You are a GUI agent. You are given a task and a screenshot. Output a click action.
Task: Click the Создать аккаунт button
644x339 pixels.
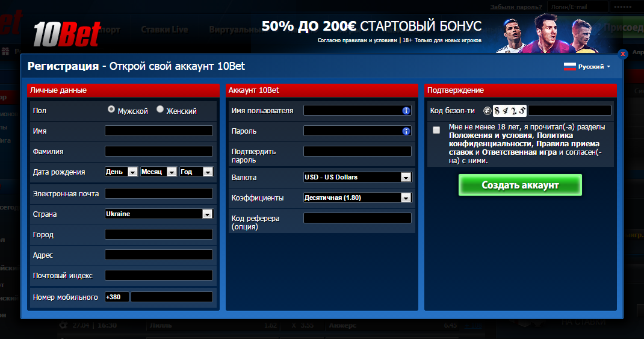(520, 185)
